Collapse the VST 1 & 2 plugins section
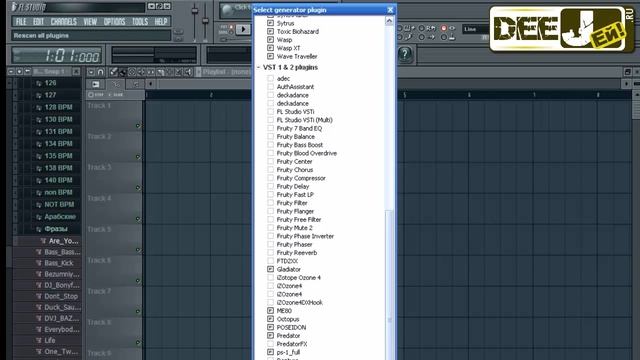This screenshot has width=640, height=360. 258,67
